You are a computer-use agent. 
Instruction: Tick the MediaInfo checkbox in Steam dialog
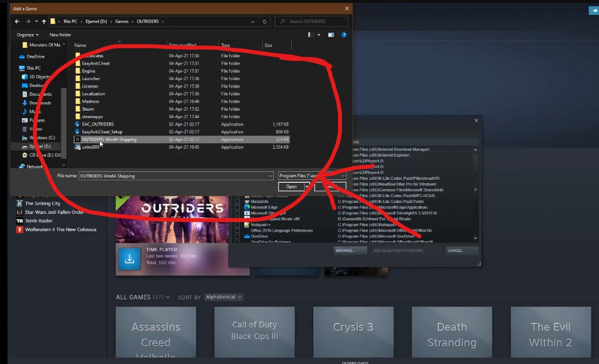tap(237, 202)
